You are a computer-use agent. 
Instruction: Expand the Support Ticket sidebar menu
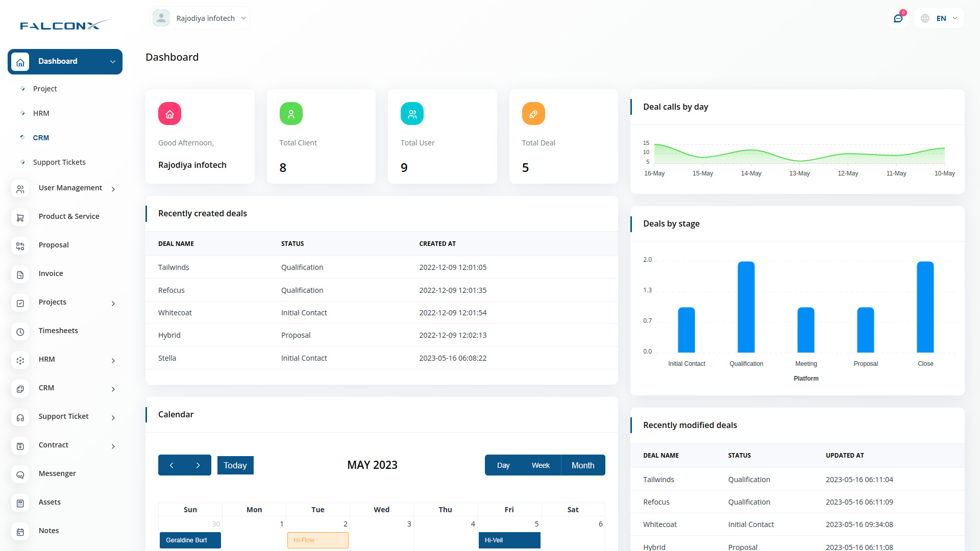113,417
